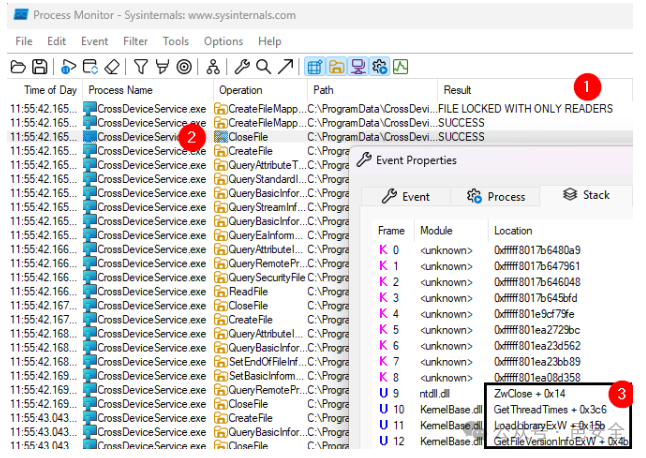This screenshot has width=646, height=458.
Task: Click the Open file toolbar icon
Action: pyautogui.click(x=18, y=67)
